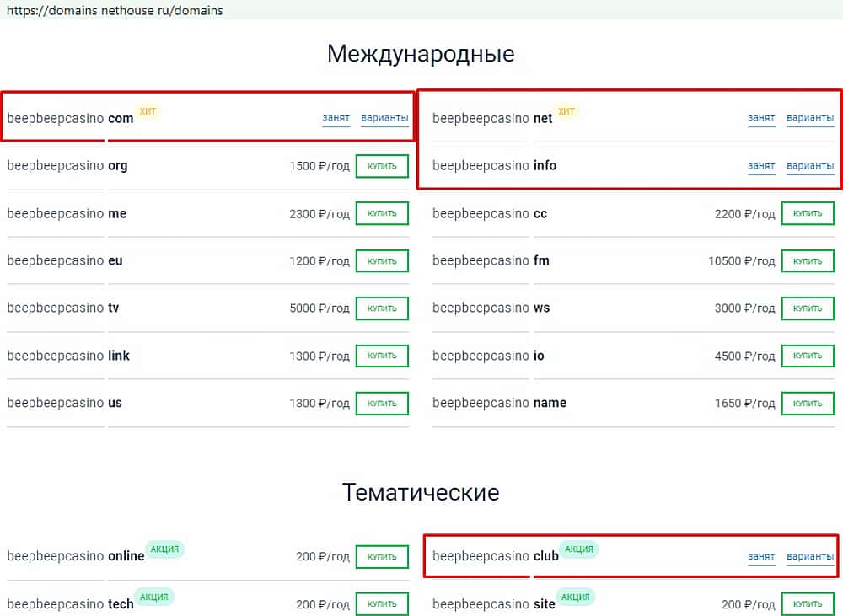Buy the beepbeepcasino io domain
The height and width of the screenshot is (616, 843).
point(808,356)
